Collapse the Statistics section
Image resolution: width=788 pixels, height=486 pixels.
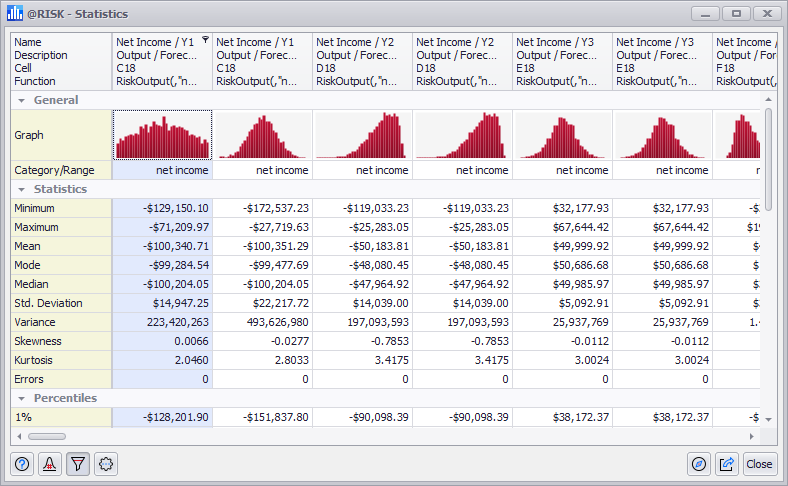click(20, 189)
